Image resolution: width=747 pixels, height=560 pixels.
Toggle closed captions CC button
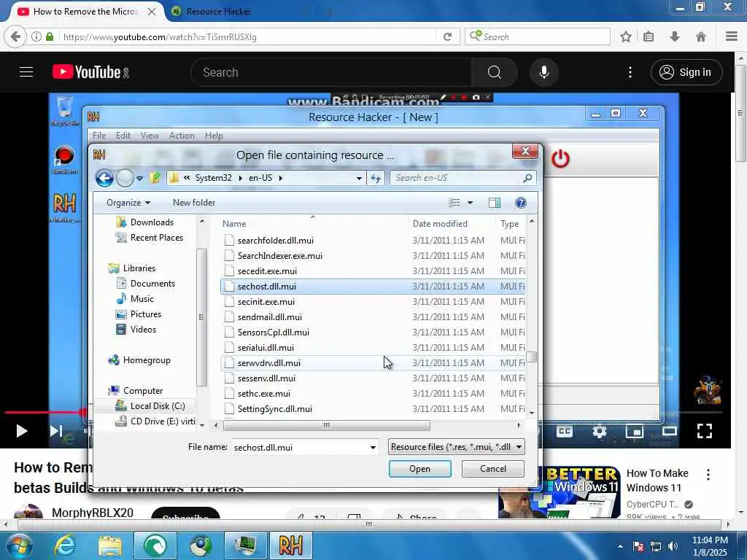point(565,431)
